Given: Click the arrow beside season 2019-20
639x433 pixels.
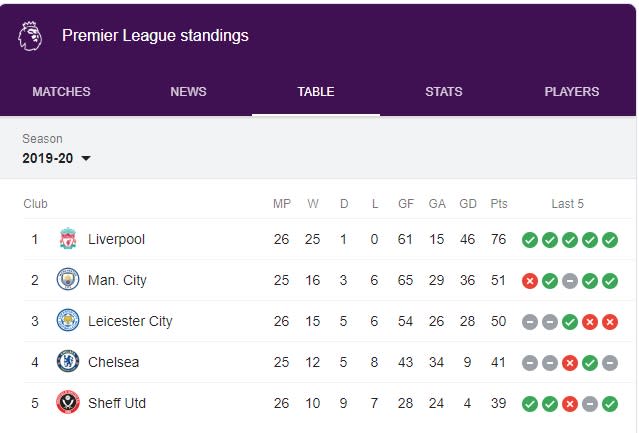Looking at the screenshot, I should [x=86, y=158].
